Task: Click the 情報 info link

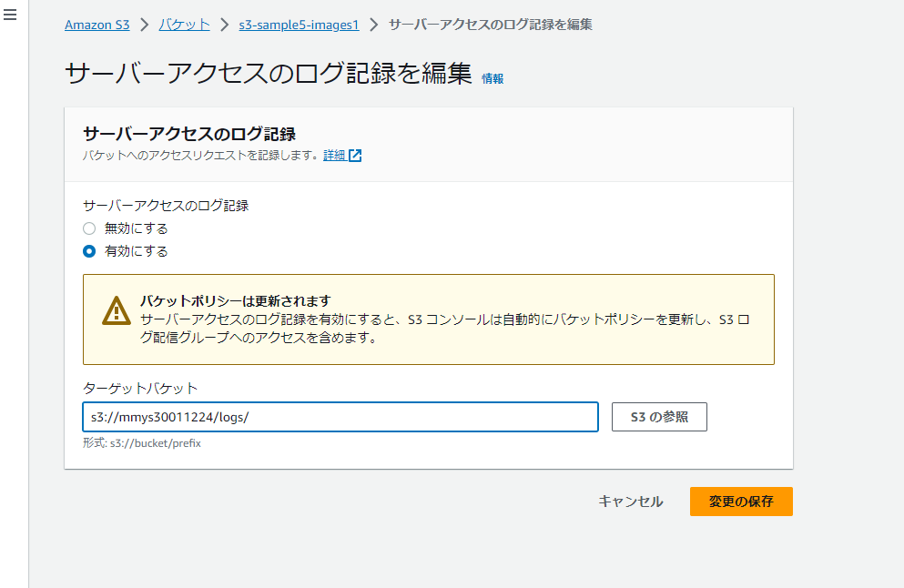Action: pos(493,78)
